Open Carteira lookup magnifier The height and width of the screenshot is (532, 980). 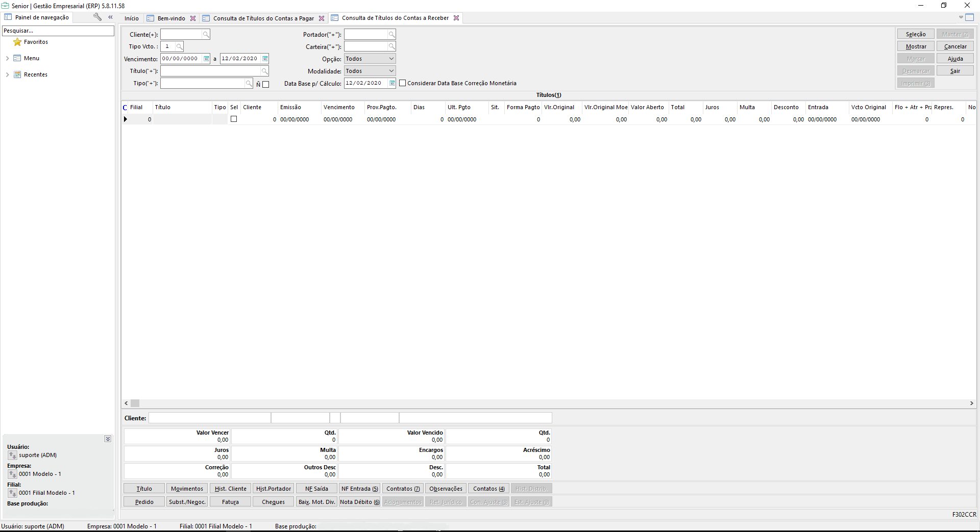(391, 46)
